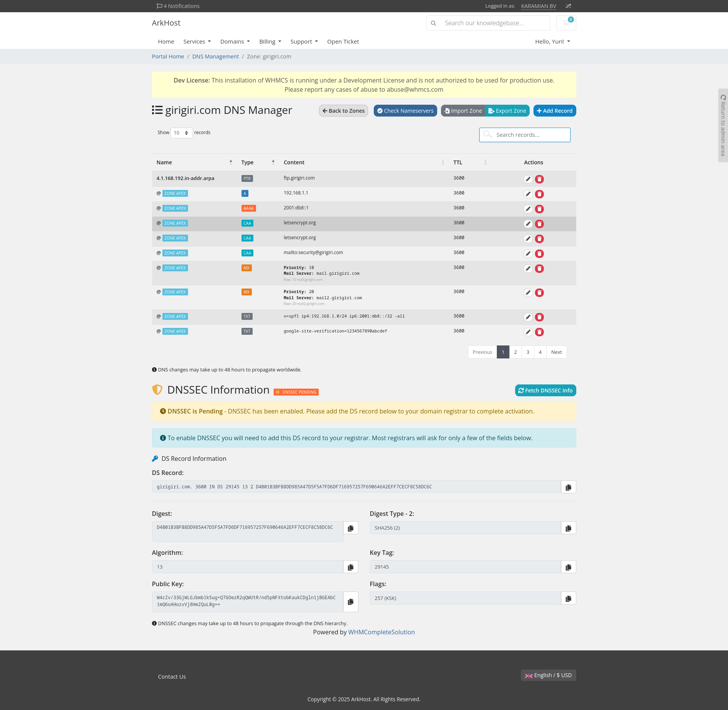Go to page 3 of records
Image resolution: width=728 pixels, height=710 pixels.
528,352
